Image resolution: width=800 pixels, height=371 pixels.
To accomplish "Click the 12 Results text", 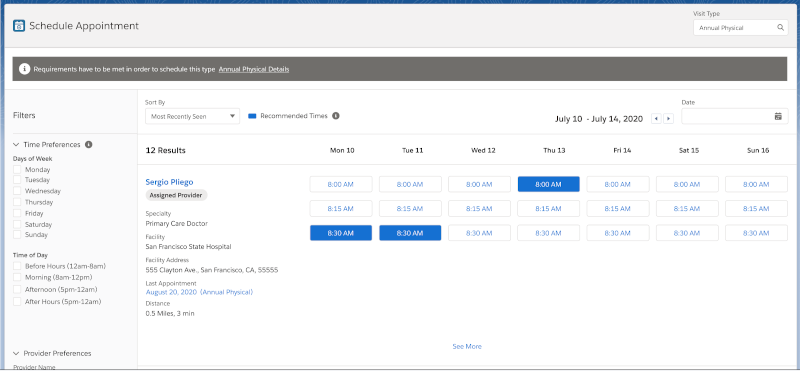I will click(x=166, y=151).
